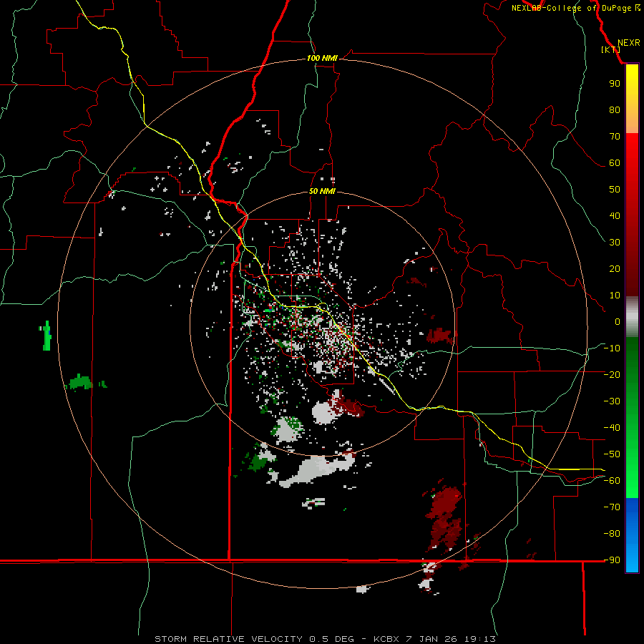The width and height of the screenshot is (644, 644).
Task: Click the "[KT]" units label
Action: pos(610,49)
